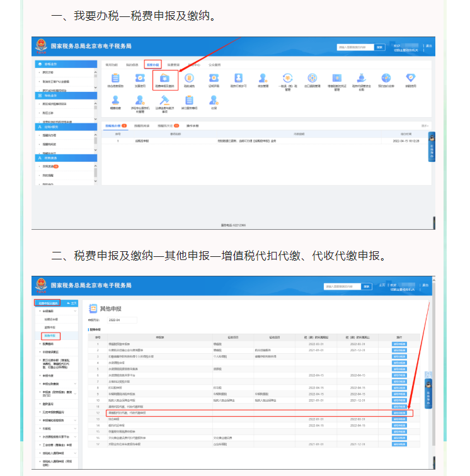The width and height of the screenshot is (470, 476).
Task: Click 搜索 button in step two screenshot header
Action: pos(367,286)
